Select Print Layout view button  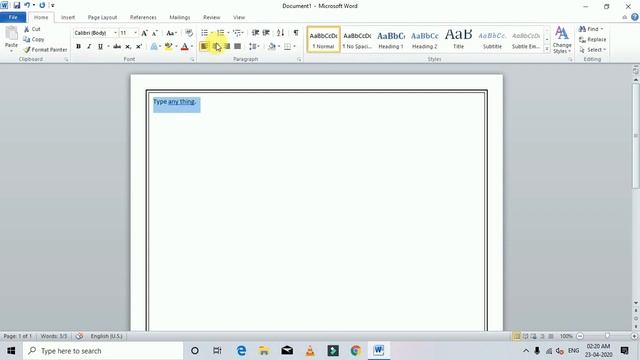516,336
